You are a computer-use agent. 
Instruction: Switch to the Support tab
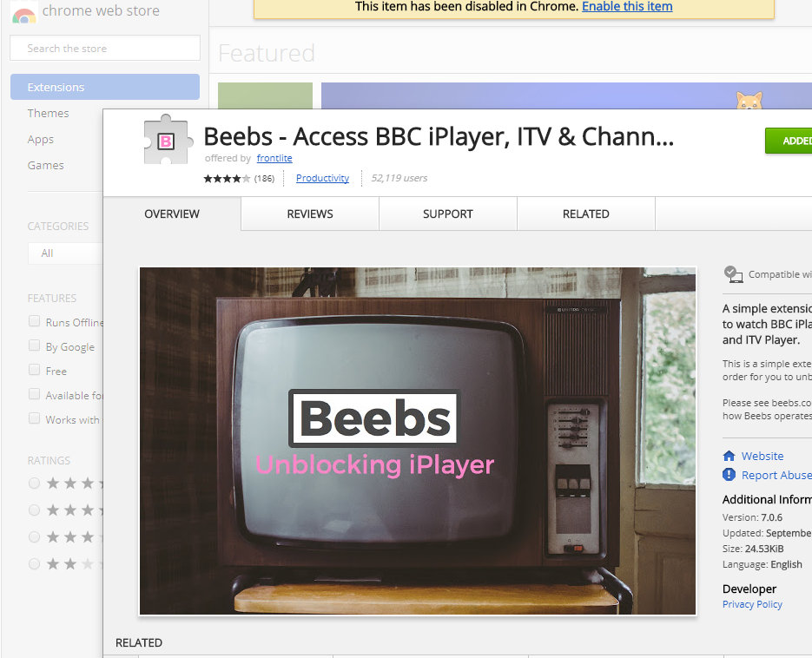click(448, 214)
